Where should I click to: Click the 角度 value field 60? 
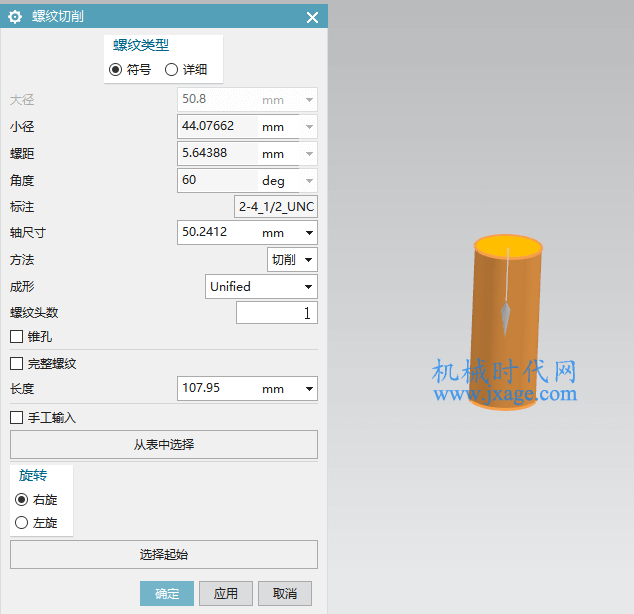(218, 180)
